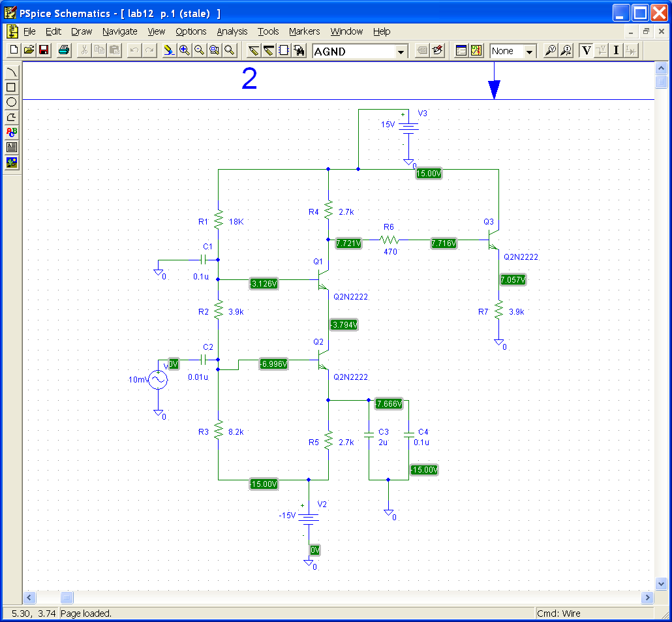672x622 pixels.
Task: Open the marker color None dropdown
Action: pos(529,52)
